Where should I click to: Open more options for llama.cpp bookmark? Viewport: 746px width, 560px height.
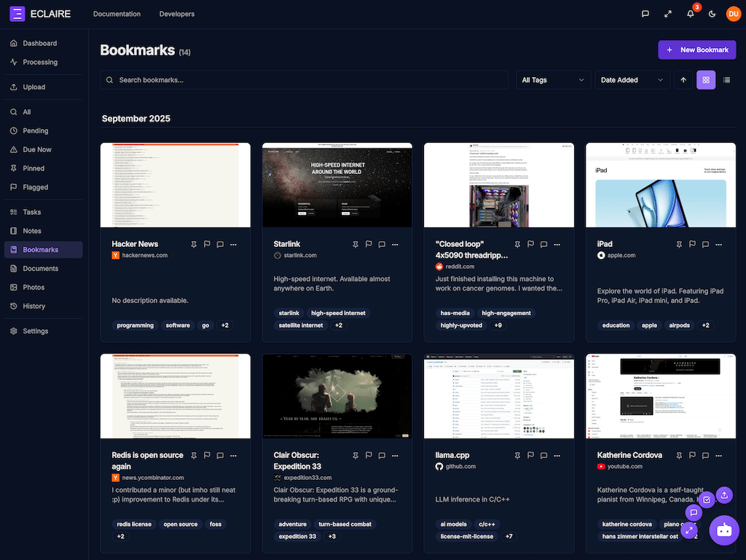(x=557, y=456)
